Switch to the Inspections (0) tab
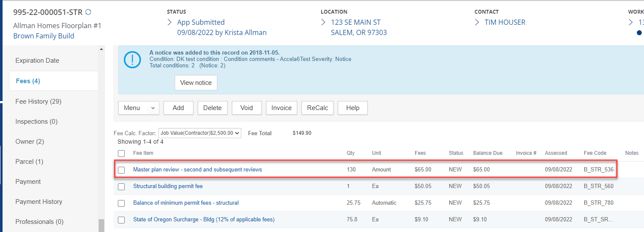644x232 pixels. click(x=37, y=122)
